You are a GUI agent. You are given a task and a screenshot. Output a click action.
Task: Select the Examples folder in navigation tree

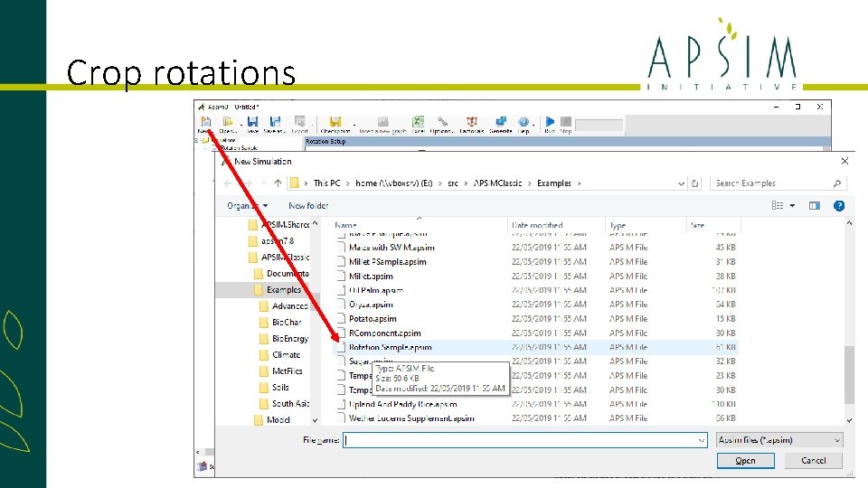coord(284,290)
